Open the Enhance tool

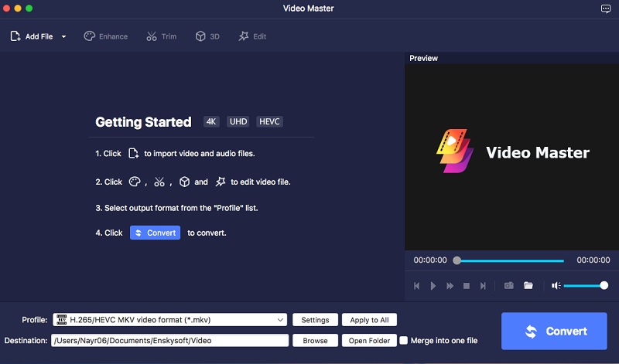click(x=106, y=36)
